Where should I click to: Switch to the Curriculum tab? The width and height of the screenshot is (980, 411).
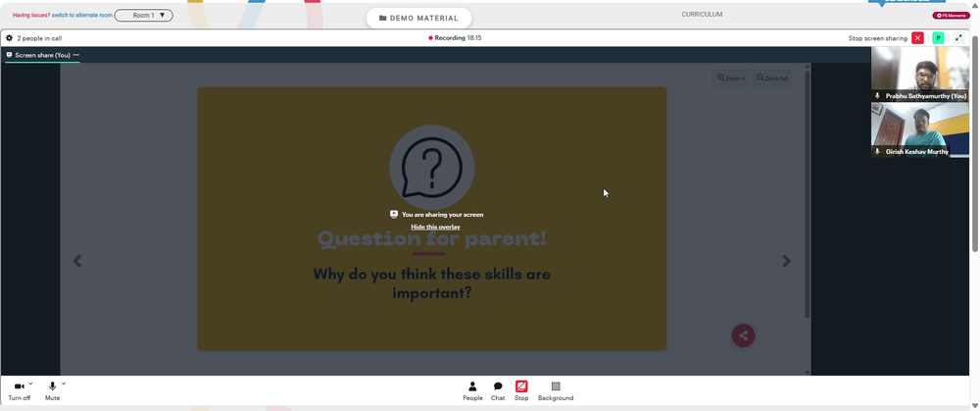[x=702, y=15]
